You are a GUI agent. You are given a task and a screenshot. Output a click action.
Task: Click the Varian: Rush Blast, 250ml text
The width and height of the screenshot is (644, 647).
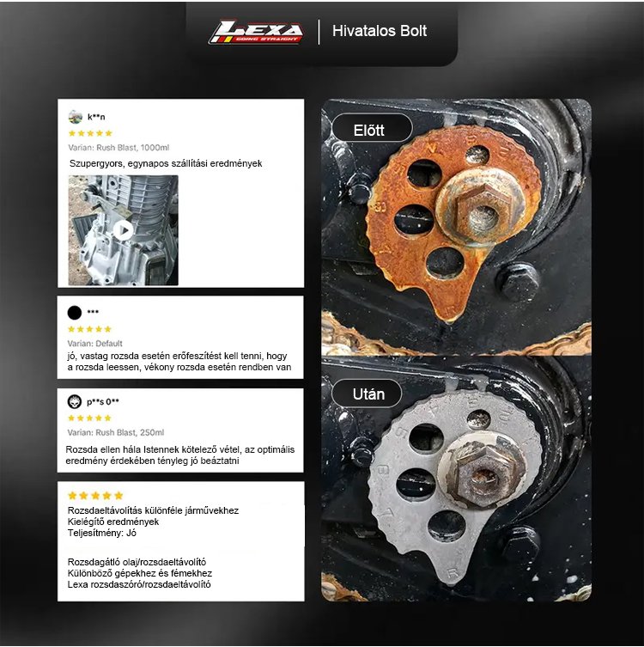(116, 432)
